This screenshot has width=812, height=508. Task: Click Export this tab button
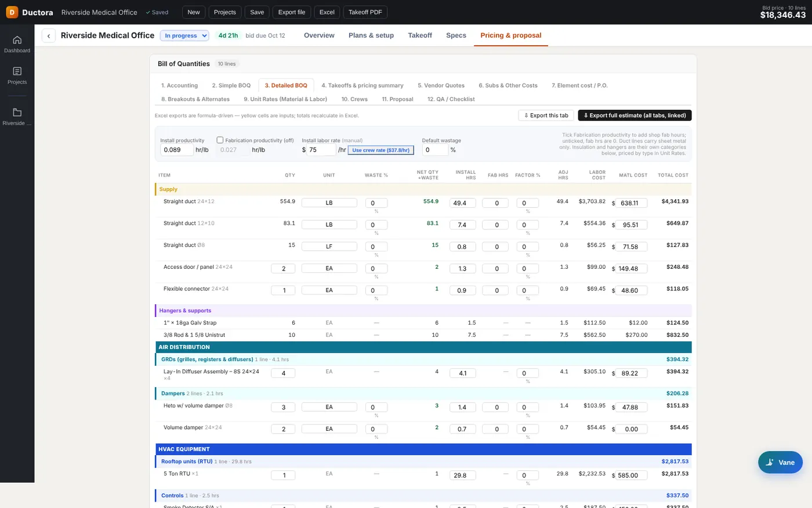(546, 116)
